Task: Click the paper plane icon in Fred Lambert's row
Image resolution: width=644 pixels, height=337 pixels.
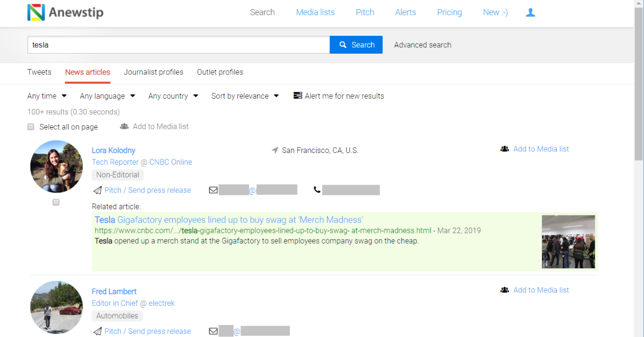Action: [x=97, y=332]
